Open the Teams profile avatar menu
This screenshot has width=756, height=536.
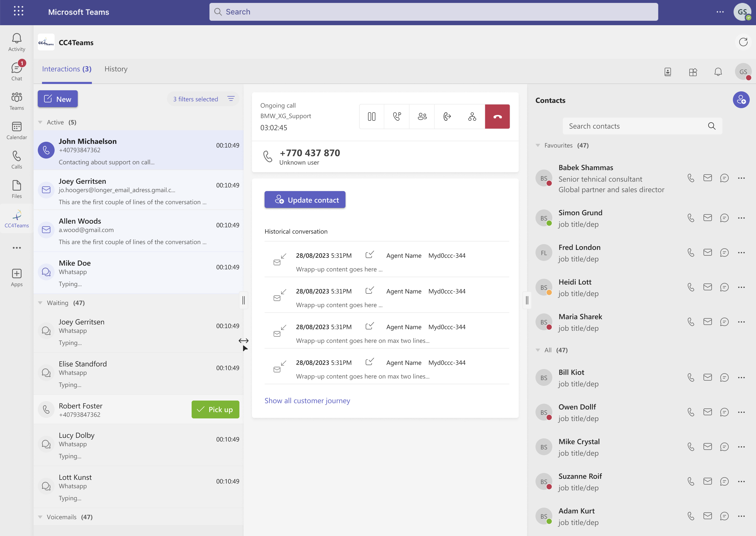click(x=742, y=12)
